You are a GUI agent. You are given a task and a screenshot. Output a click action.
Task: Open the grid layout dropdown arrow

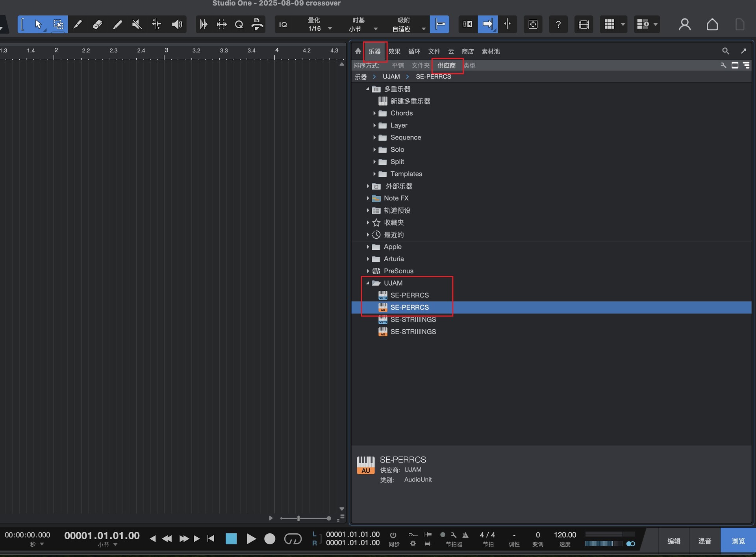pyautogui.click(x=623, y=24)
